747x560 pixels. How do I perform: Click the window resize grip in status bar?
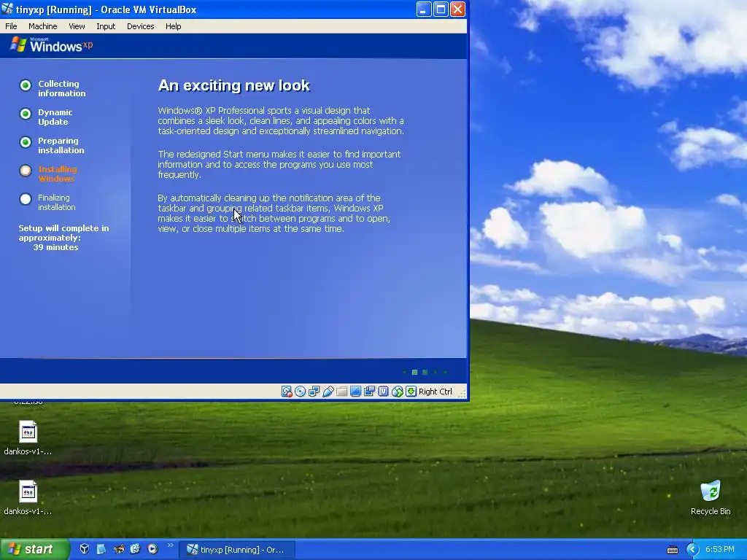(x=462, y=393)
